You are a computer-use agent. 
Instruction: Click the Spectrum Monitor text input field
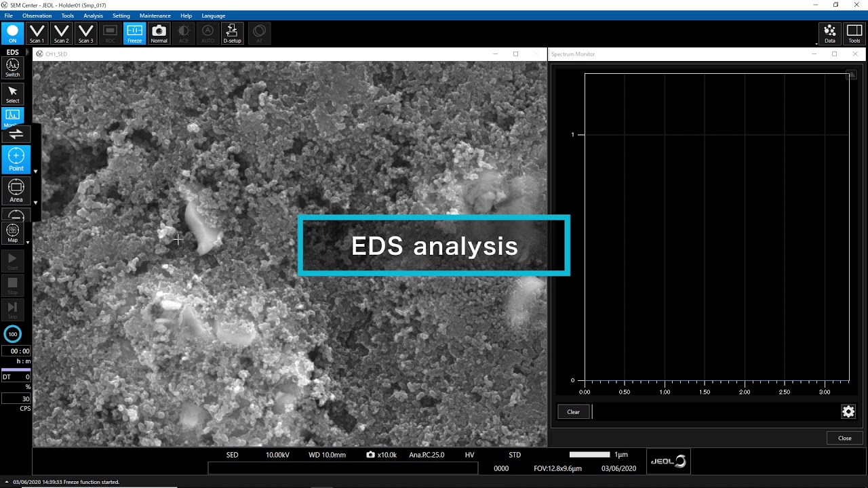pos(715,411)
